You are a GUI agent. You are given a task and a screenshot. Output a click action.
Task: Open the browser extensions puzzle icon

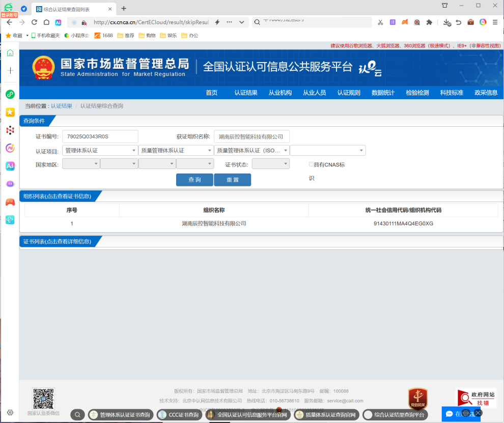coord(429,22)
